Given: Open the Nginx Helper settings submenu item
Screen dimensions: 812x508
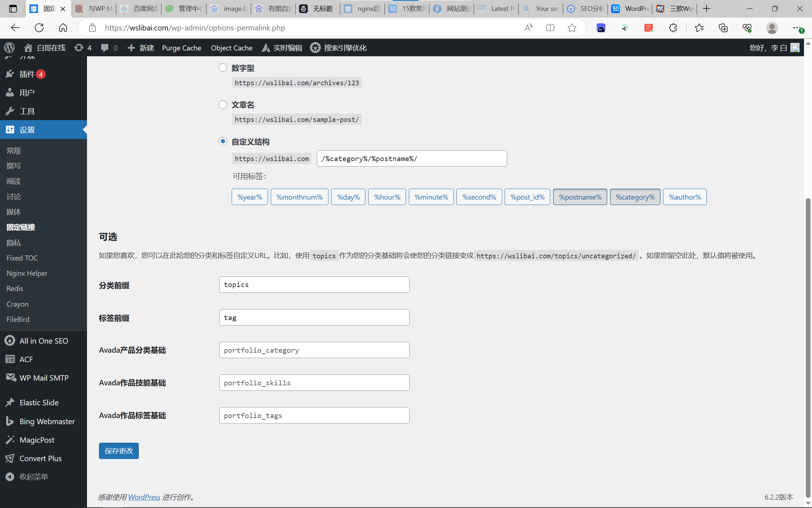Looking at the screenshot, I should point(27,273).
